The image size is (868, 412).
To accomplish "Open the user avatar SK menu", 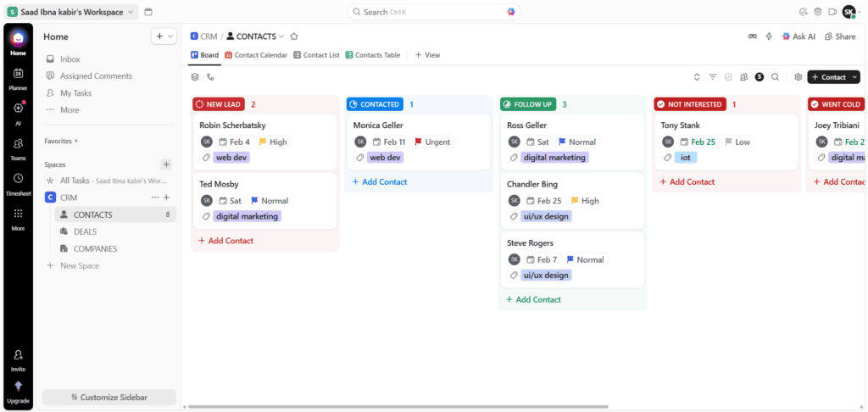I will click(851, 12).
